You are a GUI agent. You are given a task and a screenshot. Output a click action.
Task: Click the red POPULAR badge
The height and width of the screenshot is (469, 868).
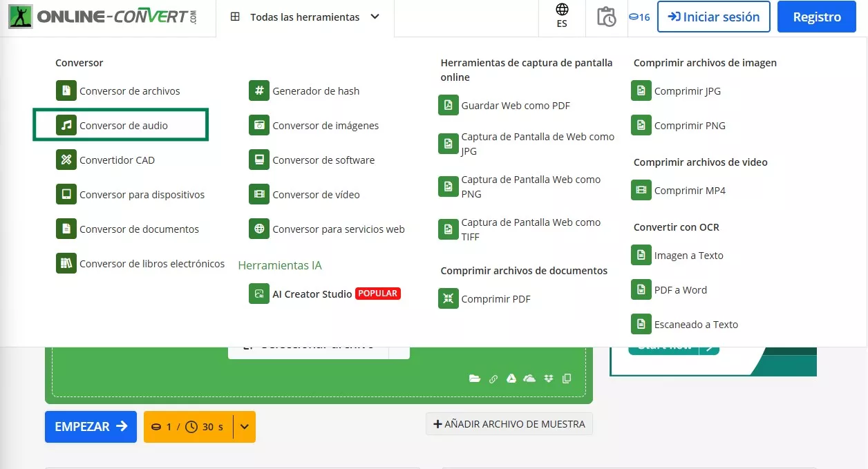[x=378, y=294]
